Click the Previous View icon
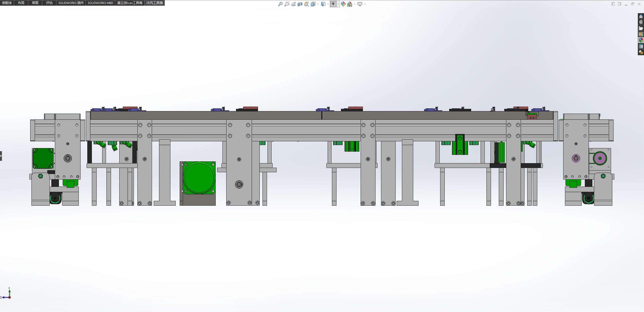The image size is (644, 312). pyautogui.click(x=293, y=4)
